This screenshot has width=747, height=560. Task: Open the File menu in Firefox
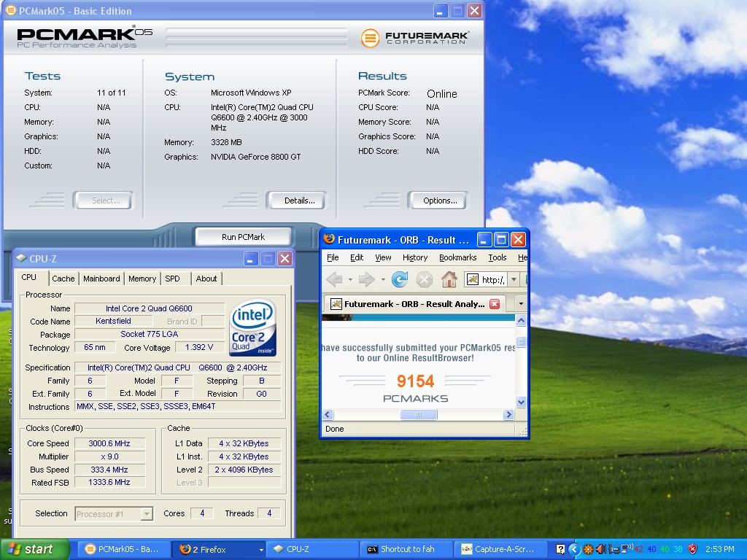pos(333,257)
